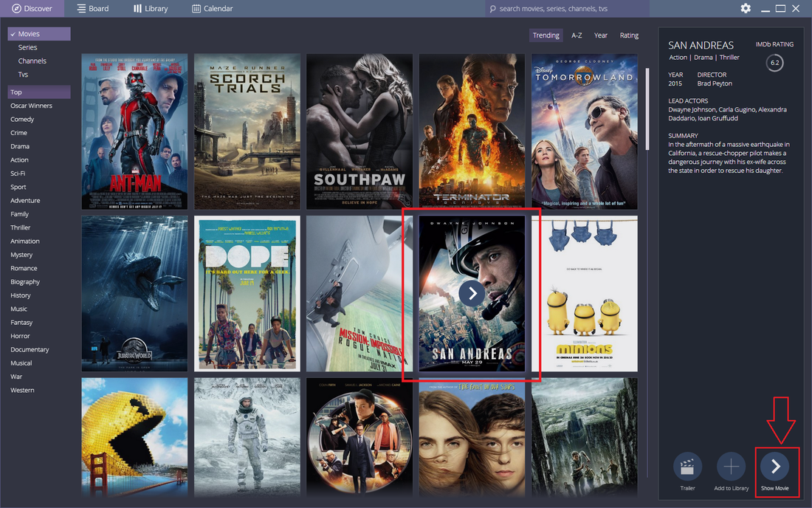
Task: Choose the Top genre filter
Action: [x=39, y=92]
